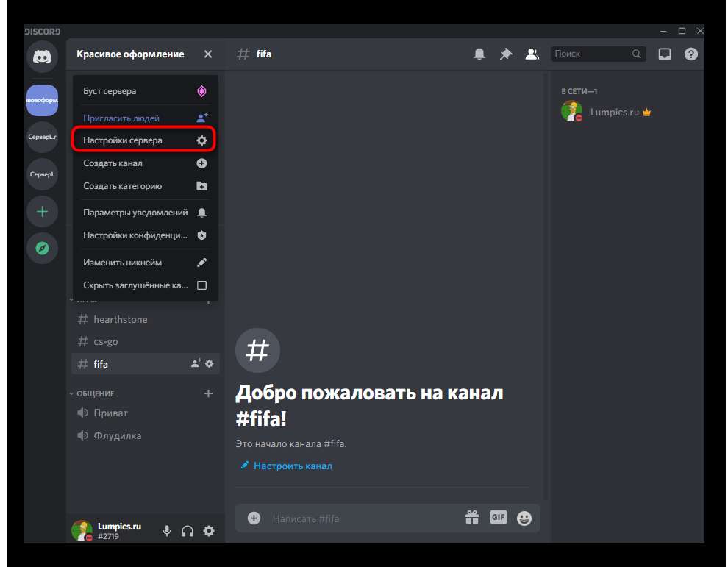Click the message input field for #fifa
This screenshot has height=567, width=728.
point(360,518)
